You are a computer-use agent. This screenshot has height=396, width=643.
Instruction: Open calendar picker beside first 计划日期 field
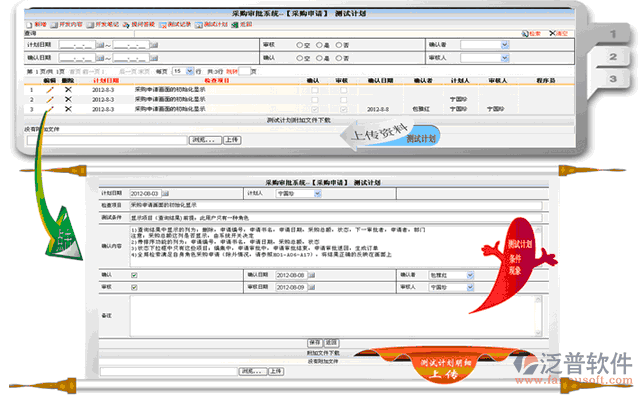100,45
